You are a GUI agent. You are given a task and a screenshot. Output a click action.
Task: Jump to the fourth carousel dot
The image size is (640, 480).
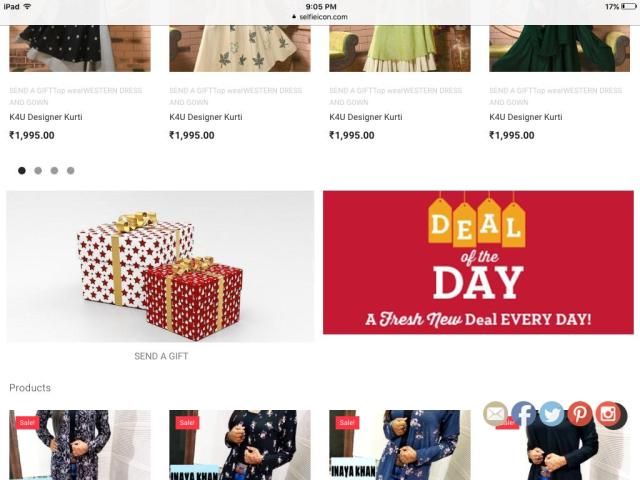71,170
